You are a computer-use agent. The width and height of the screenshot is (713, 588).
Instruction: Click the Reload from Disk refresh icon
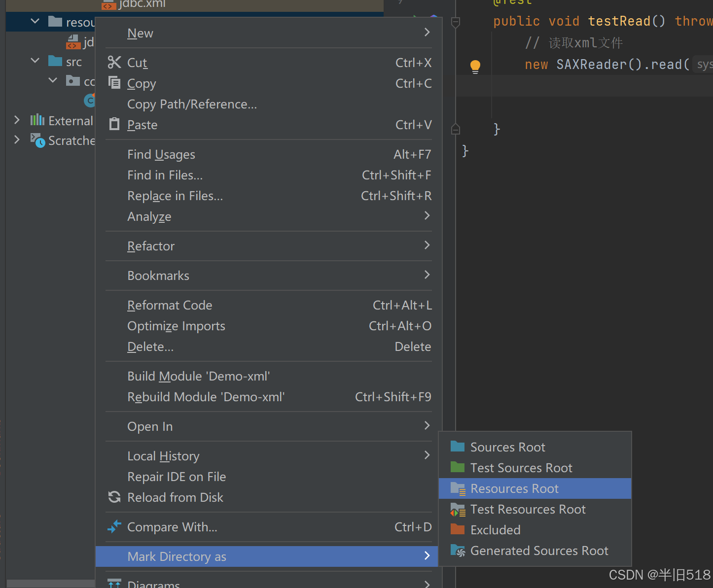pyautogui.click(x=114, y=497)
